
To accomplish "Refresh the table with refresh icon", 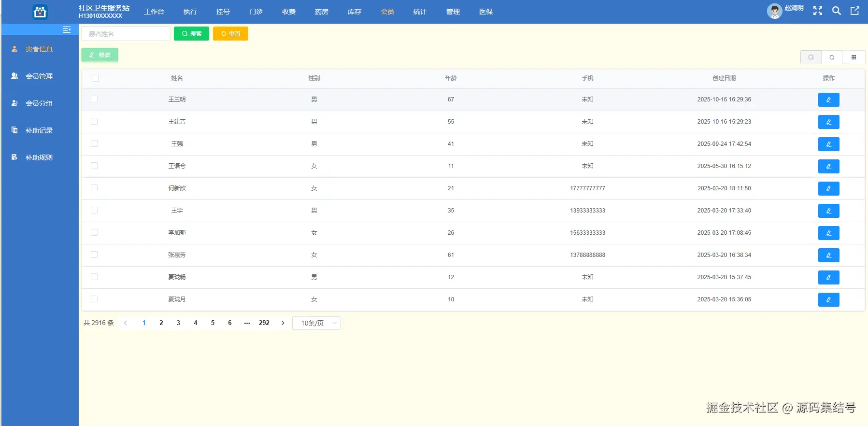I will (x=832, y=57).
